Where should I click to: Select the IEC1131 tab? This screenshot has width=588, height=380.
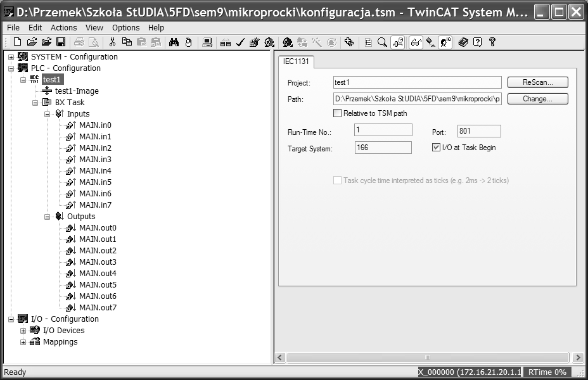[296, 61]
